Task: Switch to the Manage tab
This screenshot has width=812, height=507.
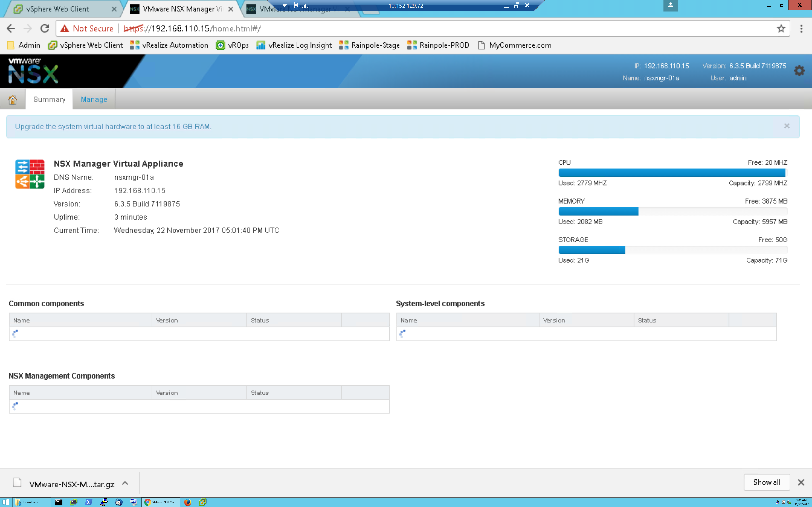Action: (94, 99)
